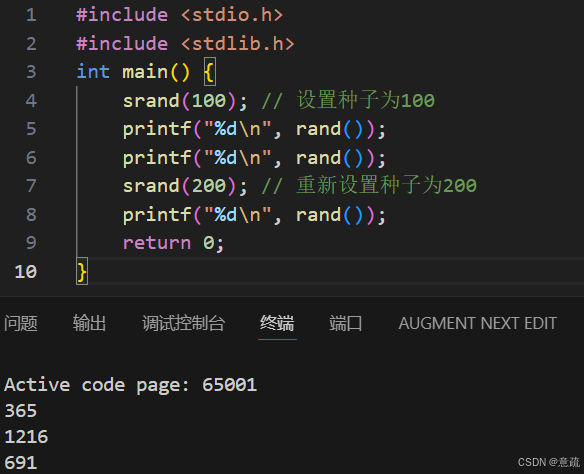Select the 终端 tab
584x474 pixels.
[x=277, y=323]
